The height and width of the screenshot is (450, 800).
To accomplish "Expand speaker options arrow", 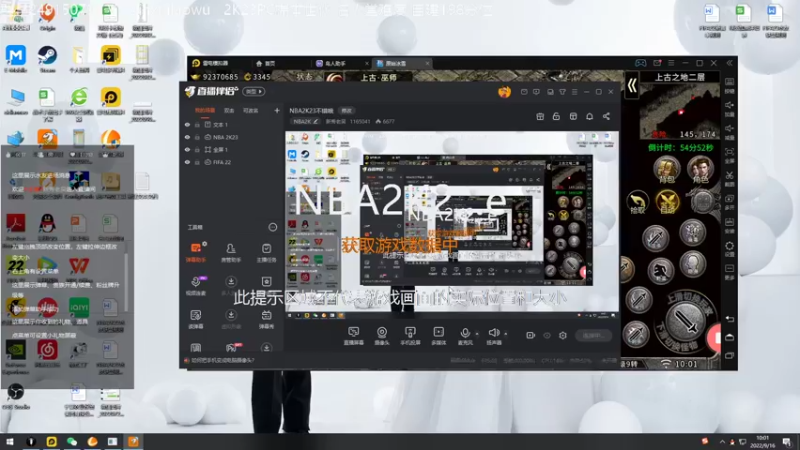I will (506, 334).
